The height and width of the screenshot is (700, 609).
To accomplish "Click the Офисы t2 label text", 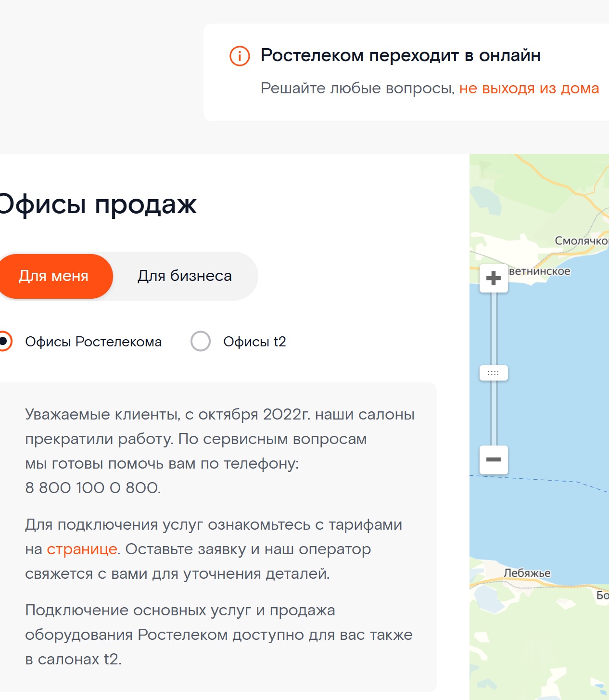I will click(254, 342).
